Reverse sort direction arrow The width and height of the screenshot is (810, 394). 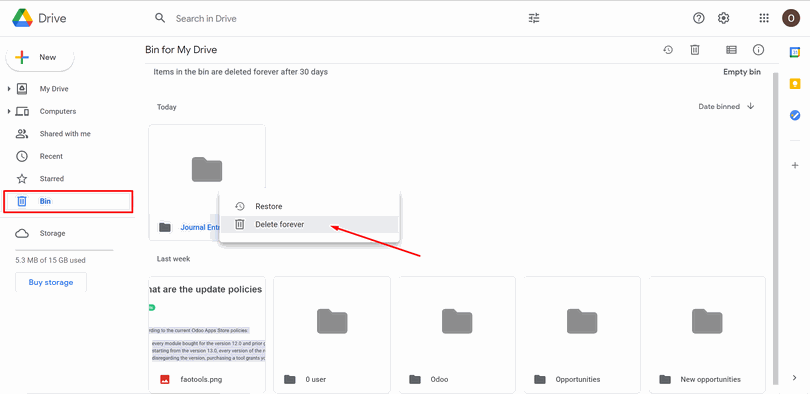click(751, 106)
